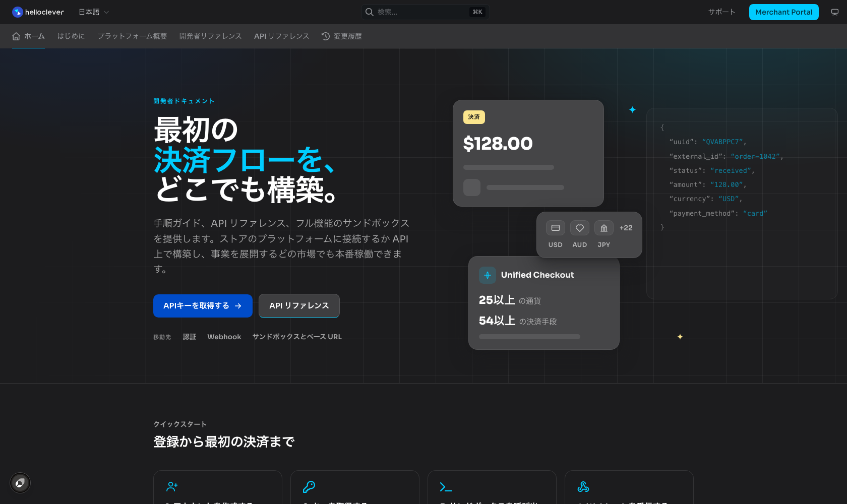Click the クイックスタート label
The width and height of the screenshot is (847, 504).
180,424
